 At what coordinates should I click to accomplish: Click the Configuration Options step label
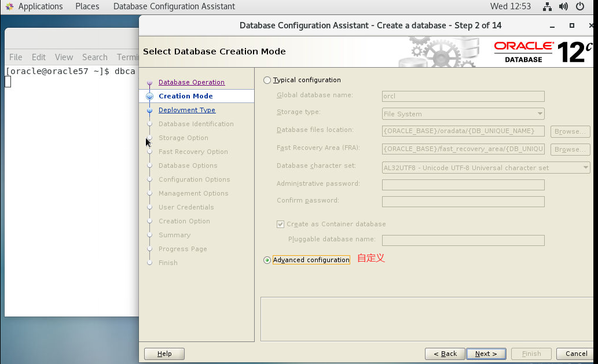pos(194,179)
